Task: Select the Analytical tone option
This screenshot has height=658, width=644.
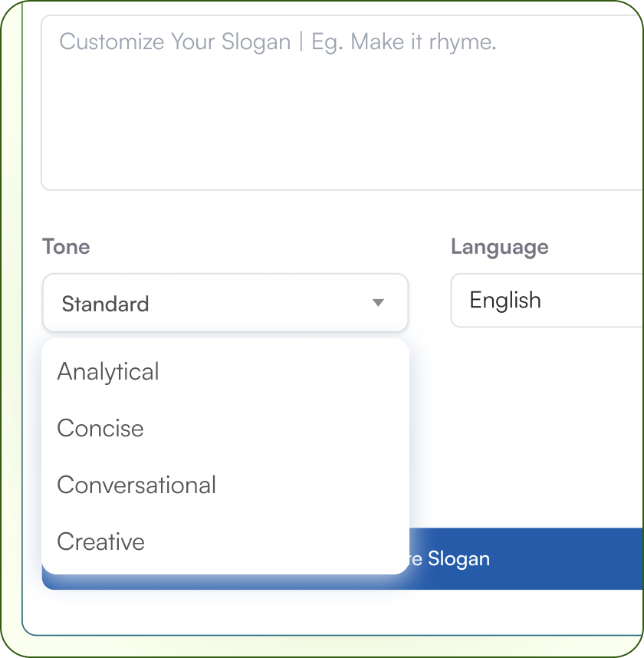Action: [108, 372]
